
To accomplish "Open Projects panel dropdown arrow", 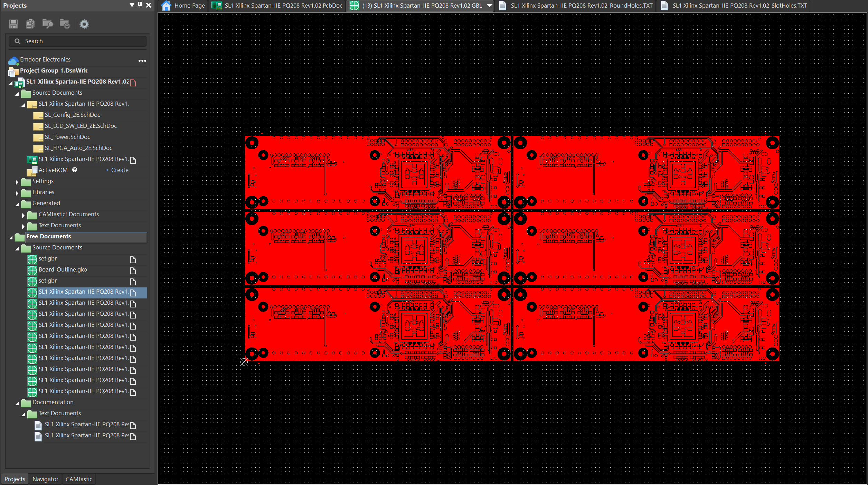I will click(132, 5).
